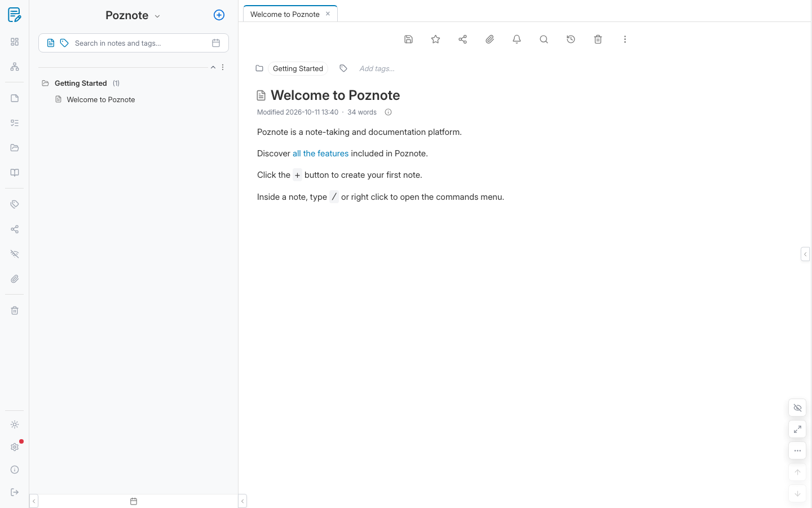Open the calendar icon inside the search bar
This screenshot has width=812, height=508.
pyautogui.click(x=216, y=43)
